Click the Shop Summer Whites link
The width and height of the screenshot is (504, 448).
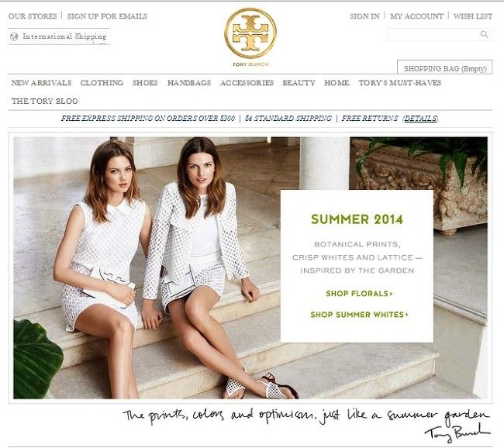coord(359,315)
